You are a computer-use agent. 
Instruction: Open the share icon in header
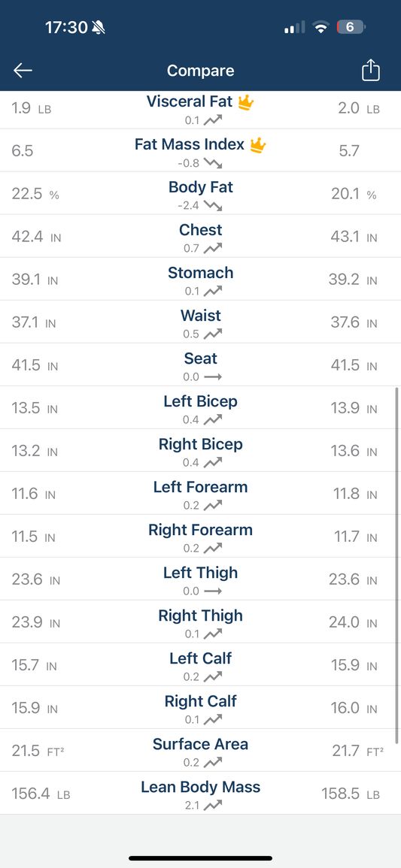(371, 71)
